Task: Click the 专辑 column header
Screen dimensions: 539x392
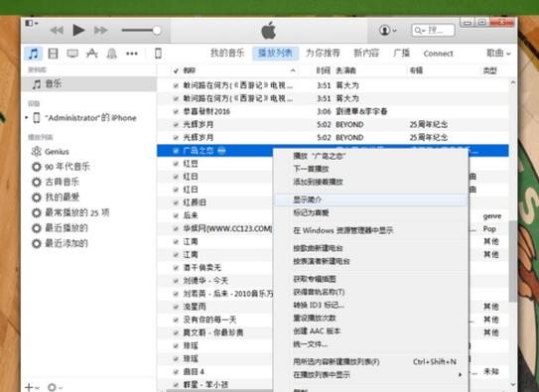Action: coord(416,70)
